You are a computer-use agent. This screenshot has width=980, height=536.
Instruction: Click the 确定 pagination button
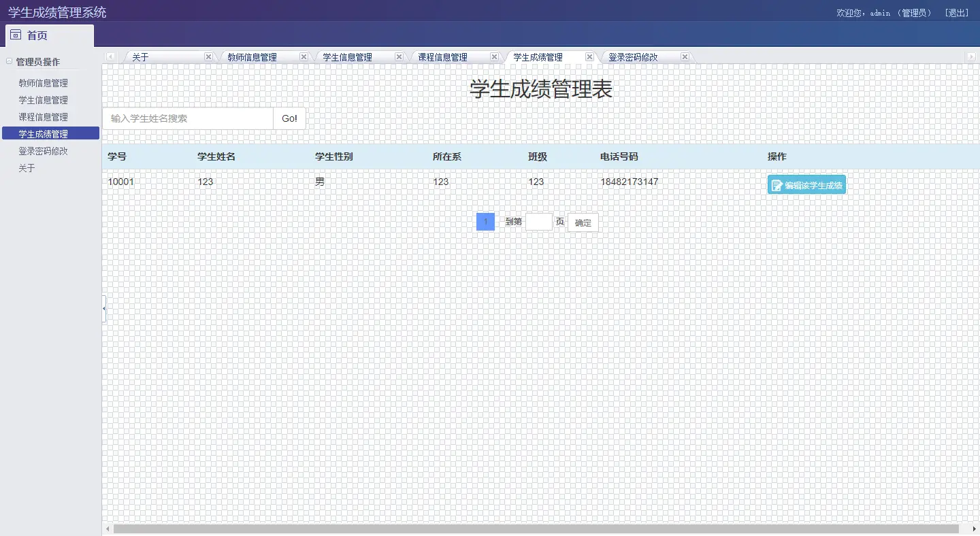pyautogui.click(x=582, y=222)
